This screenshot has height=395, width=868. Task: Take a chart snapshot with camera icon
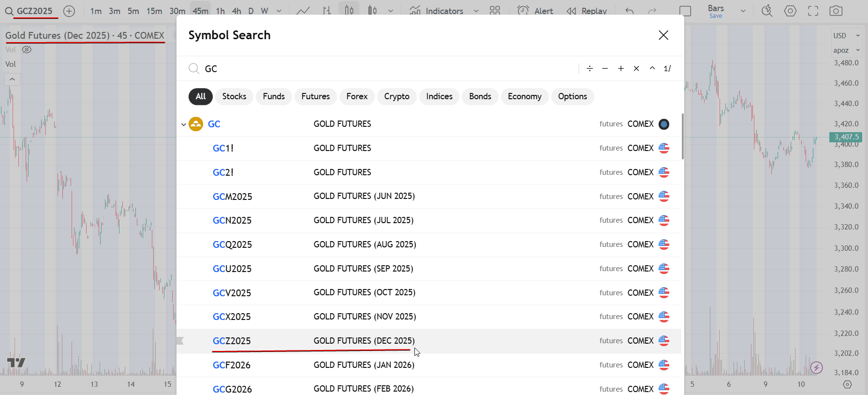click(836, 11)
